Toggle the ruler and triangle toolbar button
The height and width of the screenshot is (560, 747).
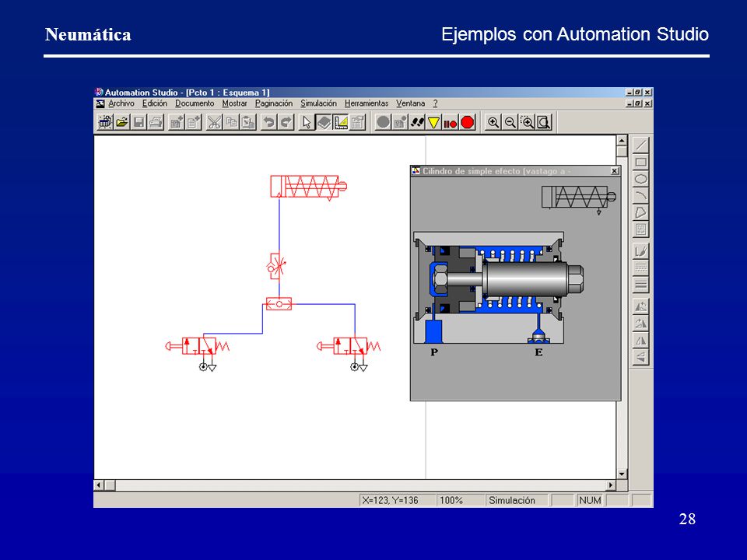pos(341,123)
